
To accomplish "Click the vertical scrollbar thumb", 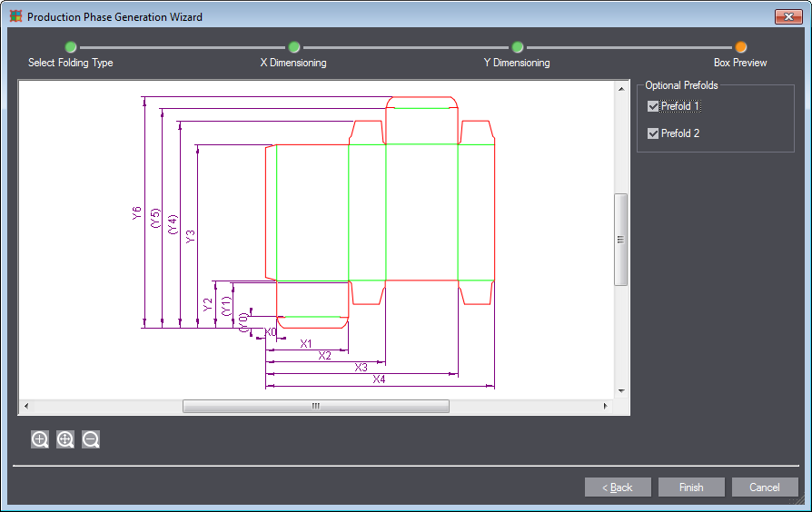I will [x=621, y=240].
